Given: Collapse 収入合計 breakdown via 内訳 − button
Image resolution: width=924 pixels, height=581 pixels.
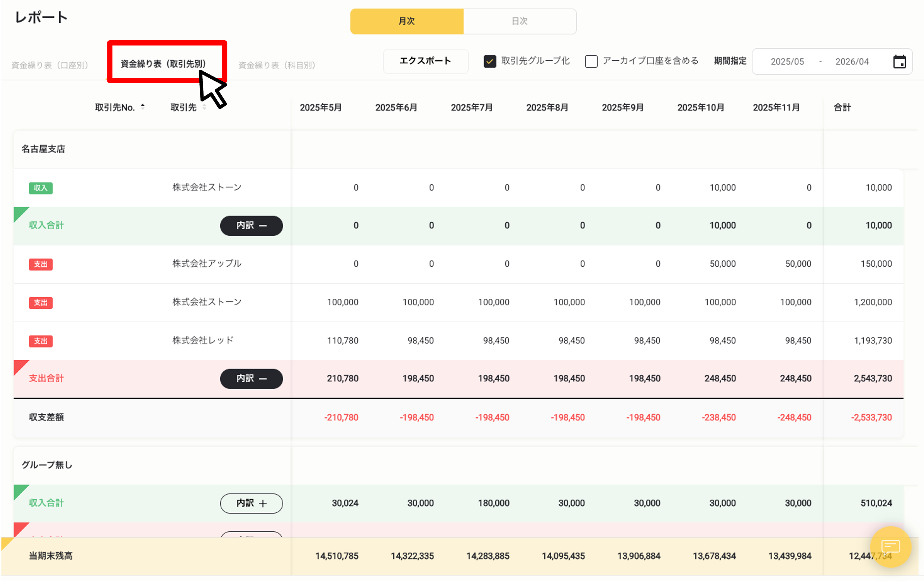Looking at the screenshot, I should (x=251, y=226).
